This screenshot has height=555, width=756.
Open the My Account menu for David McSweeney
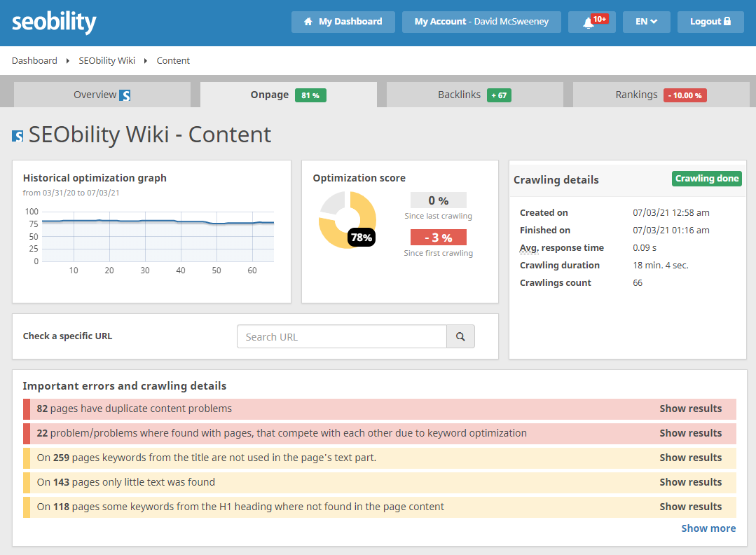point(481,22)
